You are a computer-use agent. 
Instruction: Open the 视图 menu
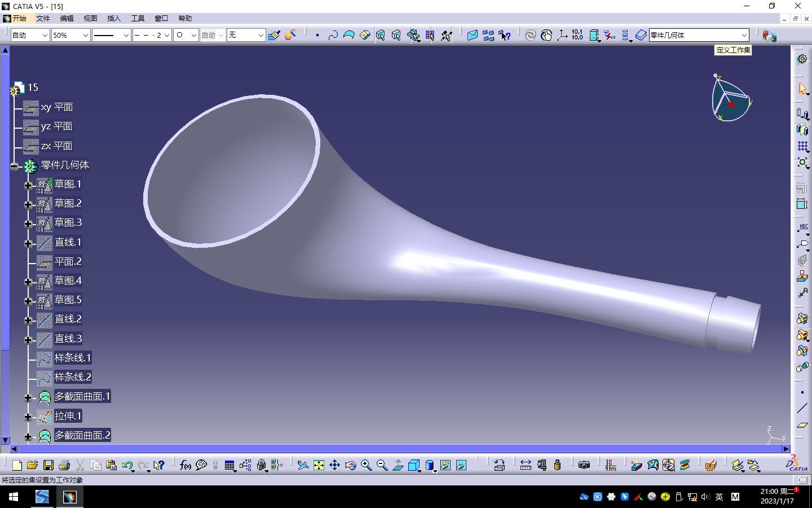pyautogui.click(x=90, y=19)
